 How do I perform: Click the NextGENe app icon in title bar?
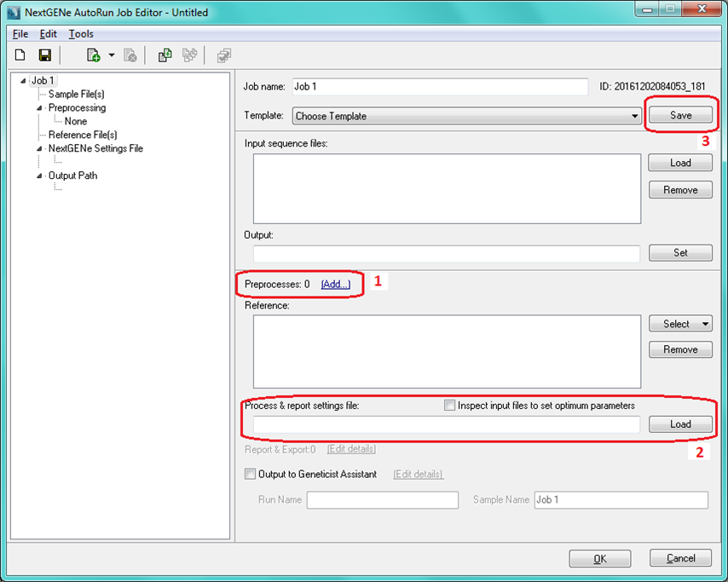pos(14,13)
